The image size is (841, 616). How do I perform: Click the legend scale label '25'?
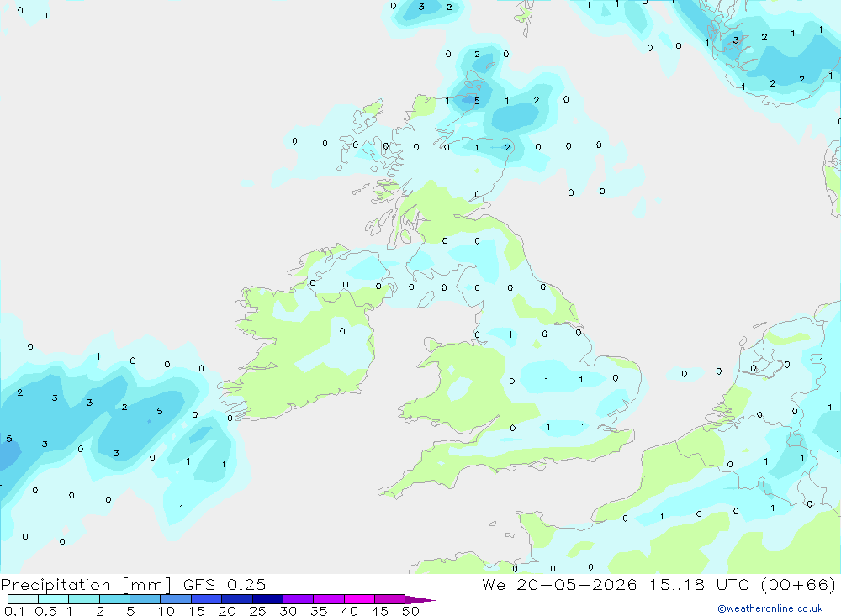(258, 611)
